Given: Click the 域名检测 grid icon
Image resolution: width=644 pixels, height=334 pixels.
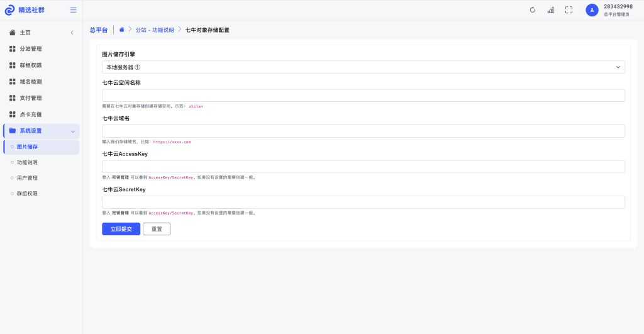Looking at the screenshot, I should (x=13, y=82).
